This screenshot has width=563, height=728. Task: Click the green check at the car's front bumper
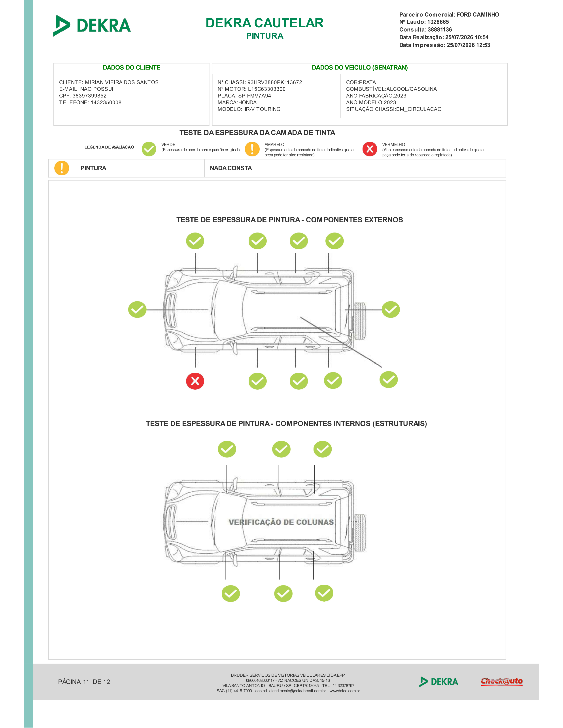[x=137, y=310]
